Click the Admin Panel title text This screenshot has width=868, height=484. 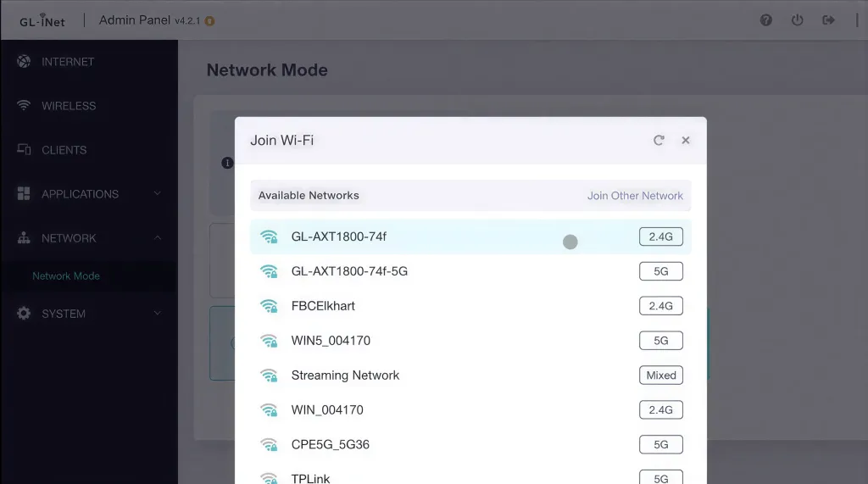[135, 20]
